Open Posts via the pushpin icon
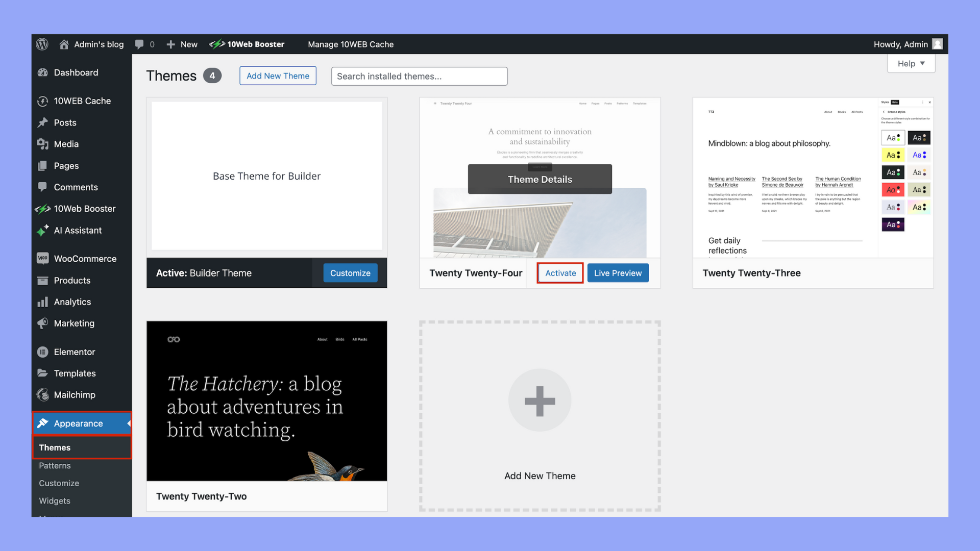The width and height of the screenshot is (980, 551). tap(43, 122)
